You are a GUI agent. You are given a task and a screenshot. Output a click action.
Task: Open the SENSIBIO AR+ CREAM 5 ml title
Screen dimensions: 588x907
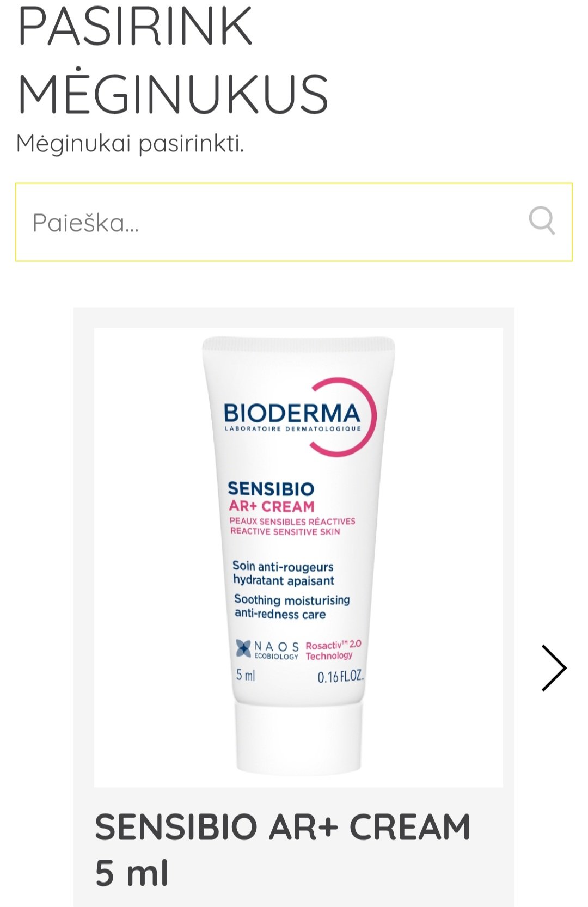[283, 850]
